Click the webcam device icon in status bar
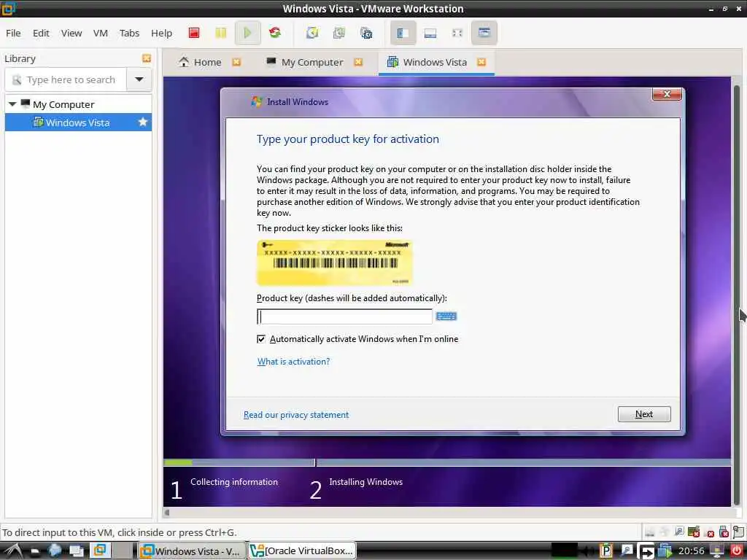Screen dimensions: 747x560 click(x=679, y=532)
